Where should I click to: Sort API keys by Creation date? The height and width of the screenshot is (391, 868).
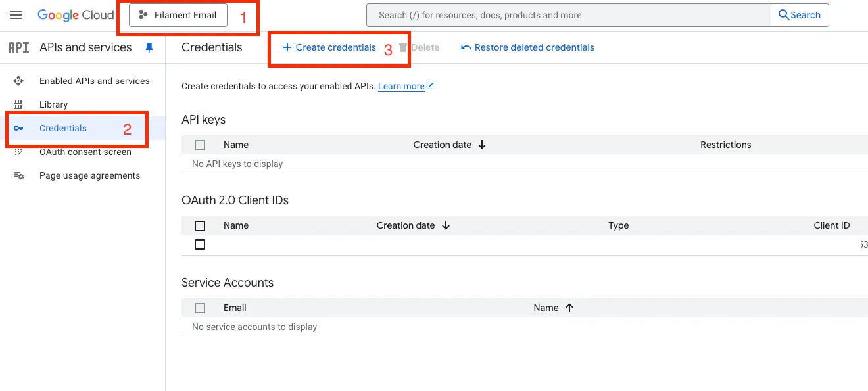pos(443,145)
